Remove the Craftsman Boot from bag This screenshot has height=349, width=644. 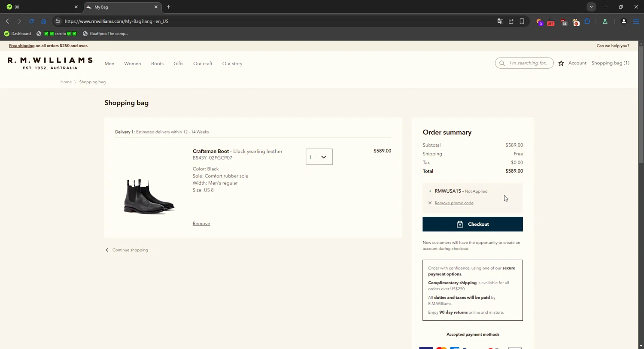(201, 224)
